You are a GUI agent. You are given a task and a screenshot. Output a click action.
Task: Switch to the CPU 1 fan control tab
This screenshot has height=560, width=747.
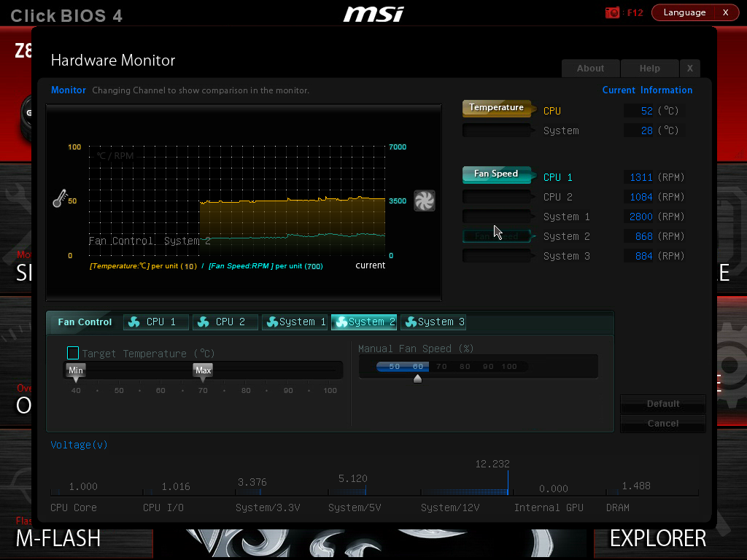tap(156, 322)
